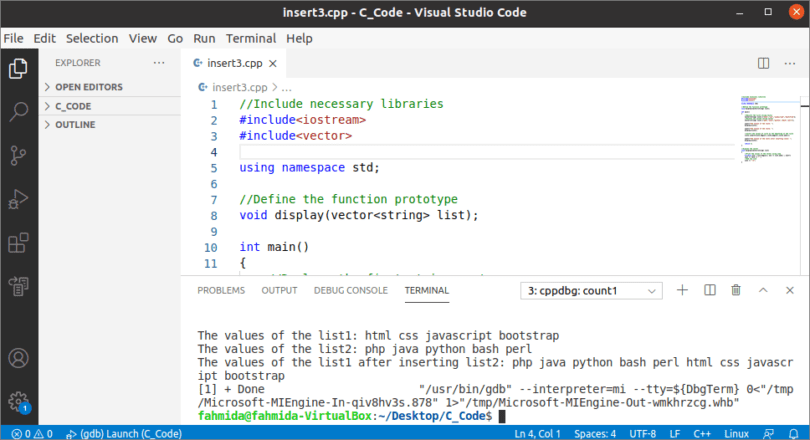
Task: Create a new terminal with plus icon
Action: pos(682,290)
